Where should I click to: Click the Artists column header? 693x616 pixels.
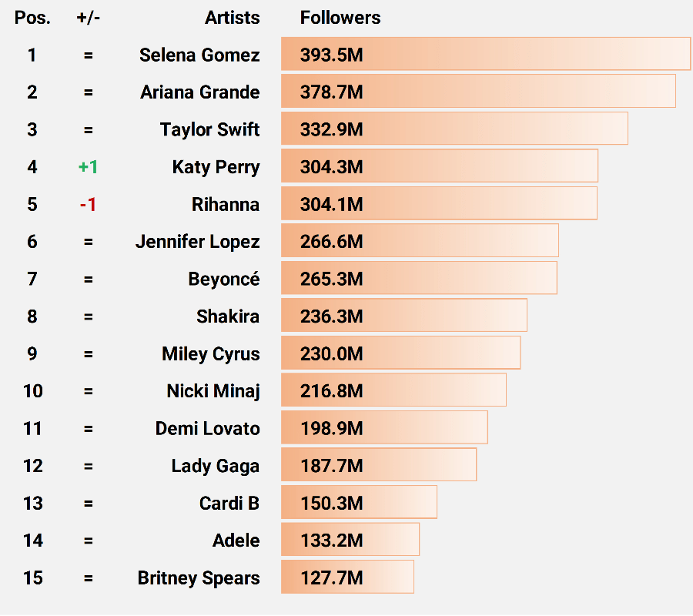point(232,18)
